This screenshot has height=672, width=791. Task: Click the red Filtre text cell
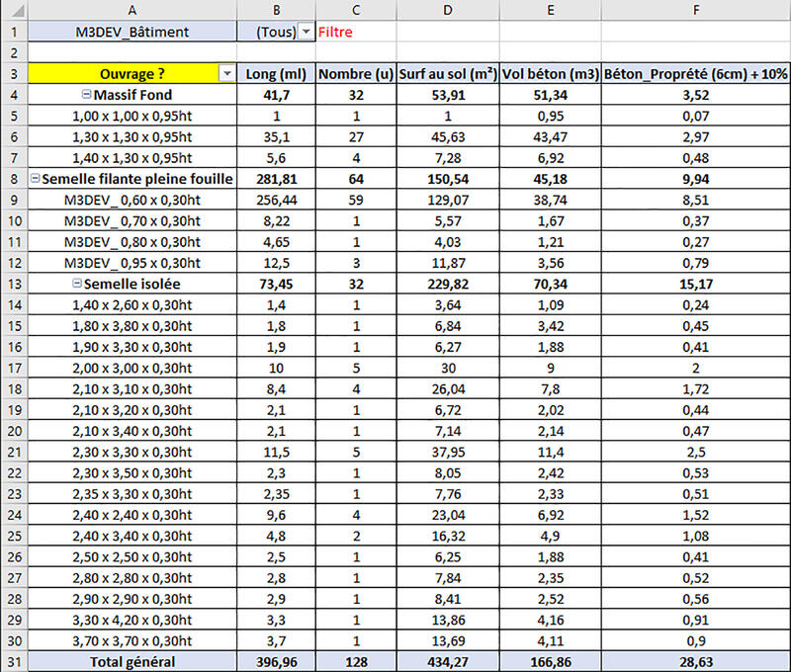[335, 32]
